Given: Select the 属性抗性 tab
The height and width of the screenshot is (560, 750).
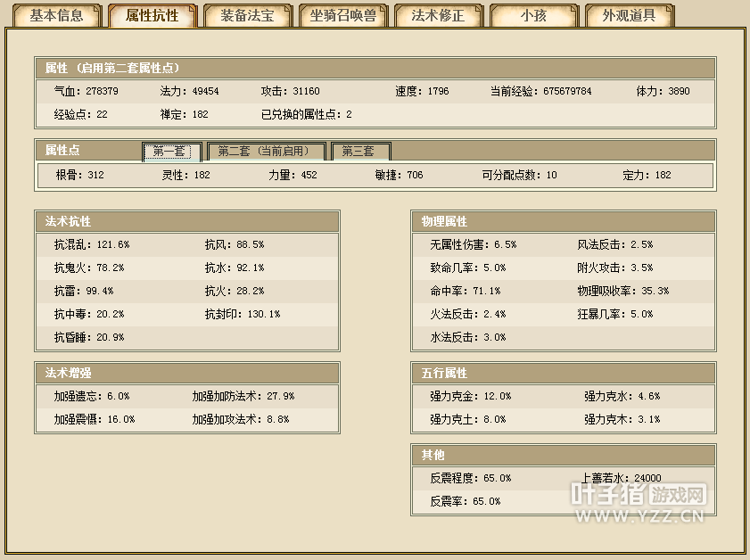Looking at the screenshot, I should tap(152, 16).
